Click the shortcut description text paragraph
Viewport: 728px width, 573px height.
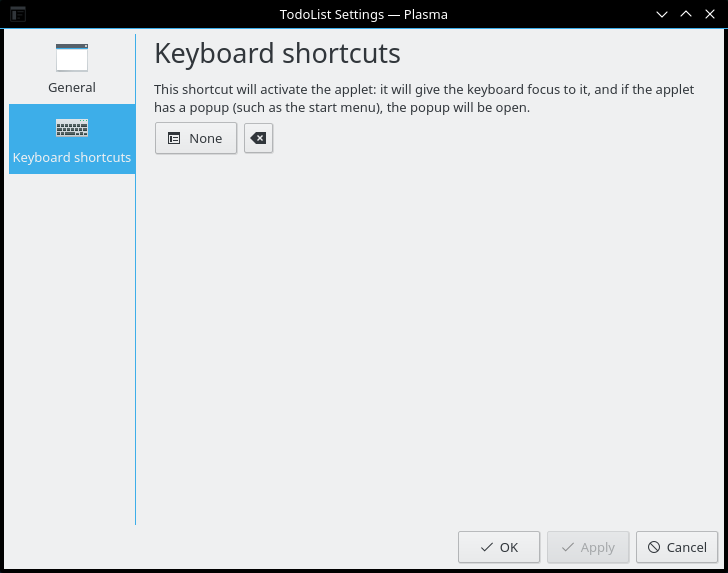[x=424, y=98]
